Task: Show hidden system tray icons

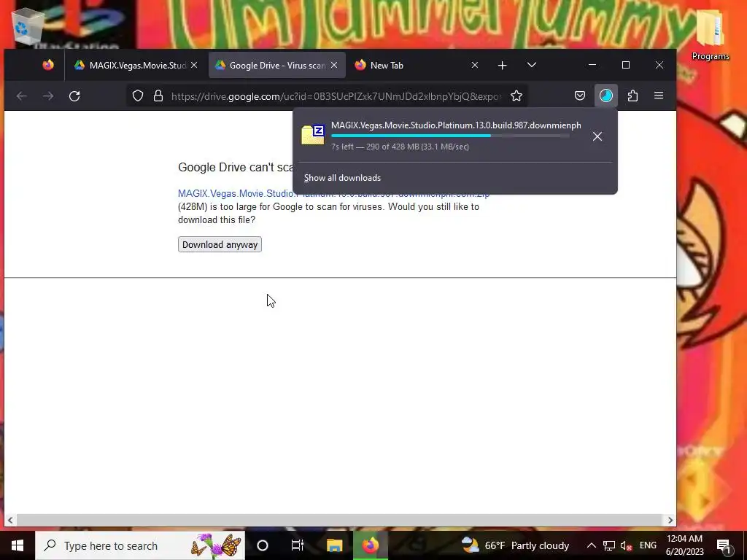Action: (x=591, y=545)
